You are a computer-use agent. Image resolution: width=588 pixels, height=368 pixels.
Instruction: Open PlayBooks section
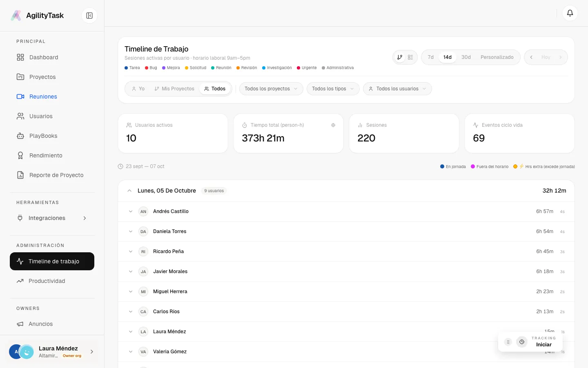(52, 136)
